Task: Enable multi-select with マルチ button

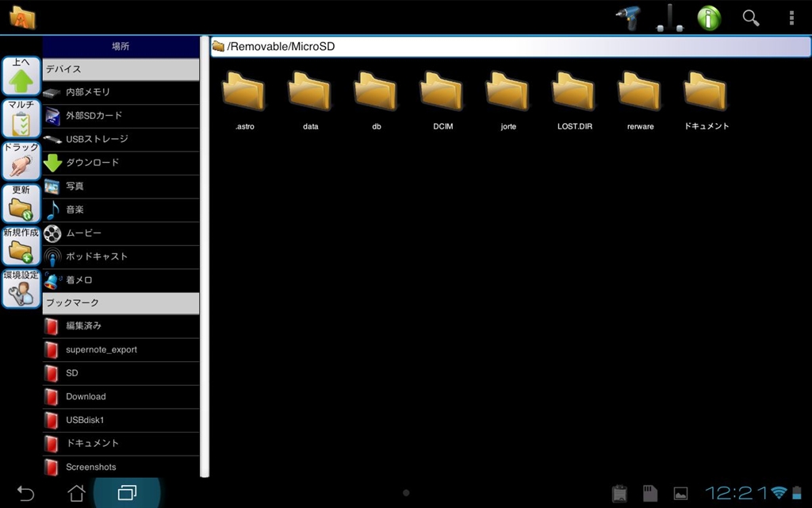Action: coord(21,119)
